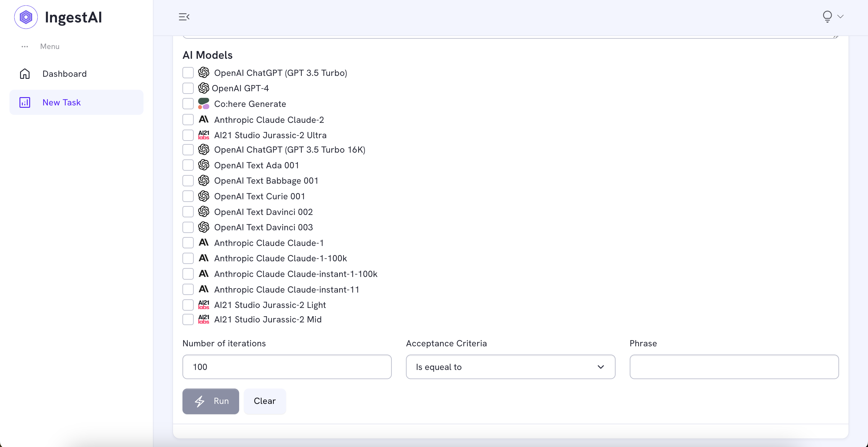Expand the chevron next to lightbulb
Viewport: 868px width, 447px height.
coord(840,17)
